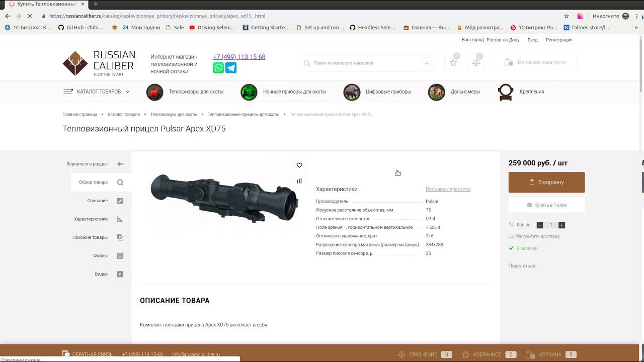Go to Тепловизионные прицелы для охоты breadcrumb
The image size is (644, 362).
(x=244, y=115)
